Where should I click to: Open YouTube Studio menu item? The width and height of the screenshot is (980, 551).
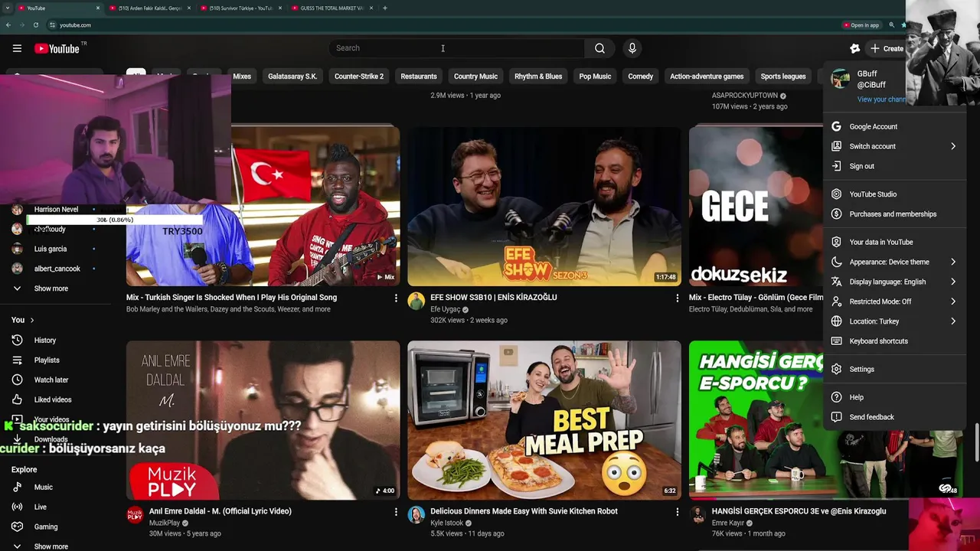click(x=893, y=194)
